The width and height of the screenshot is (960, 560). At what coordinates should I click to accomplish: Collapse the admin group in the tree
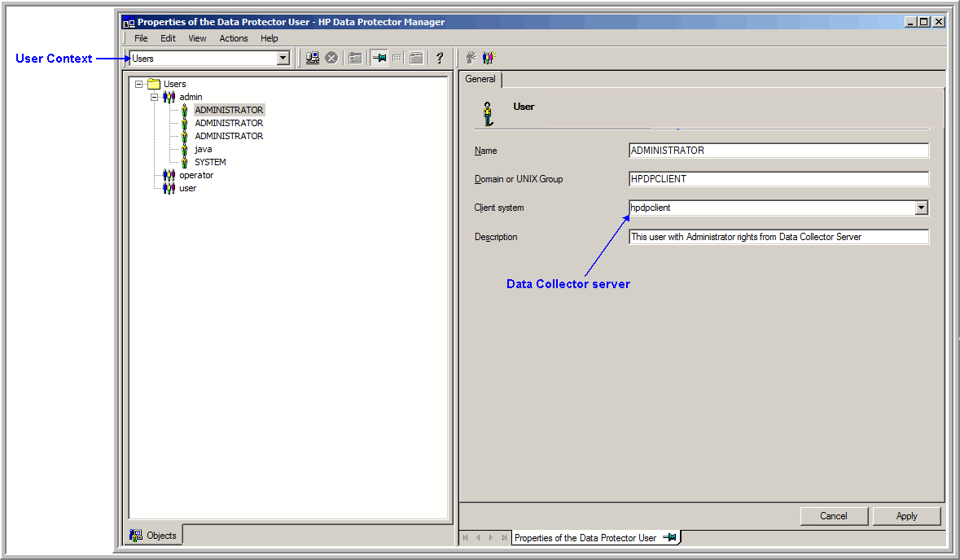(154, 97)
